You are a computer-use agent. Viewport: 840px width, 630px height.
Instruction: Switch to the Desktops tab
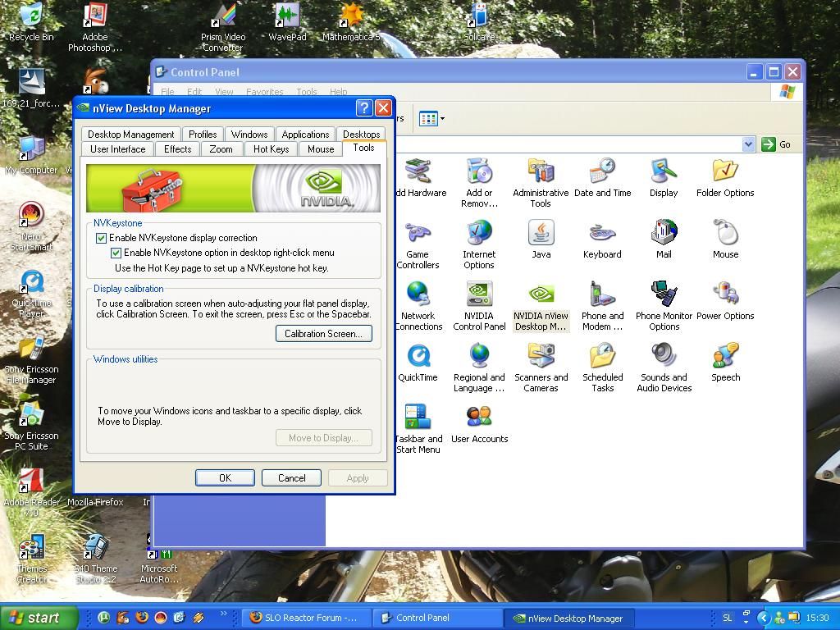point(362,134)
